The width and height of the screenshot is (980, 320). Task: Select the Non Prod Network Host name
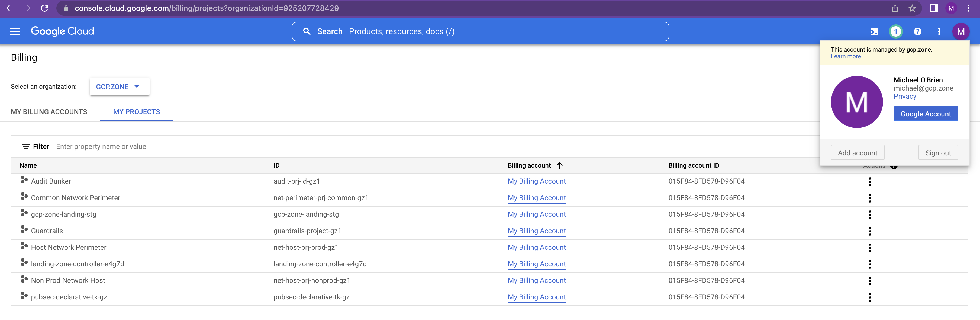point(68,281)
